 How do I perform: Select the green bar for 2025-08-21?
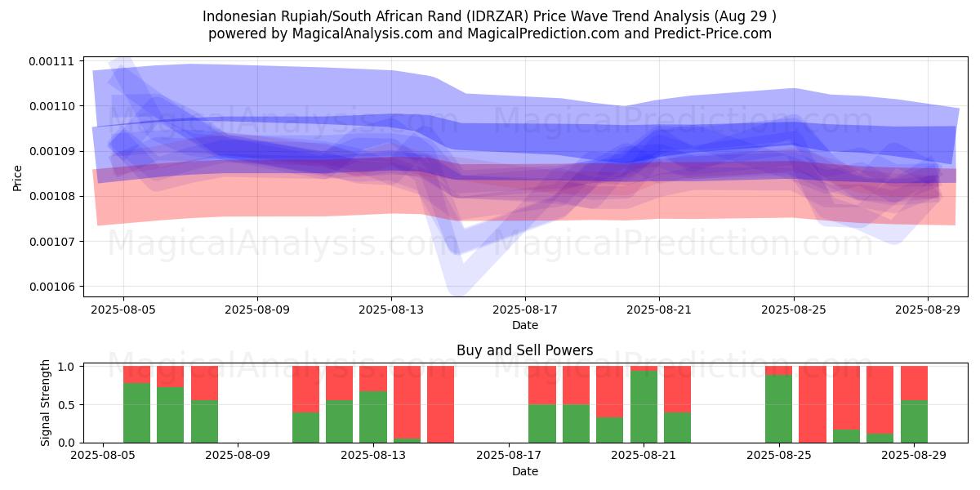(644, 407)
